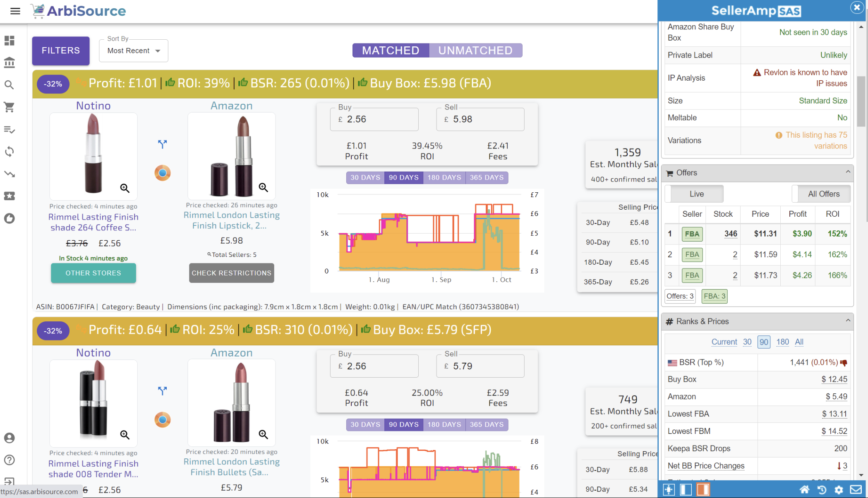
Task: Open the Sort By Most Recent dropdown
Action: click(x=134, y=51)
